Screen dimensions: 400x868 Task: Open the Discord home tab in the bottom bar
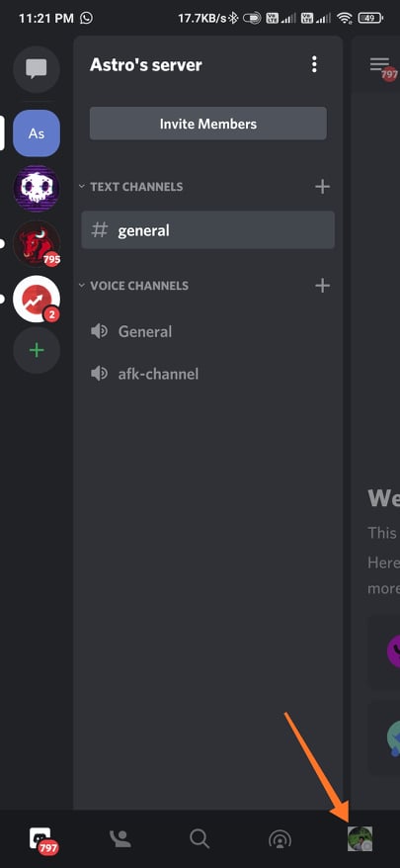point(42,839)
